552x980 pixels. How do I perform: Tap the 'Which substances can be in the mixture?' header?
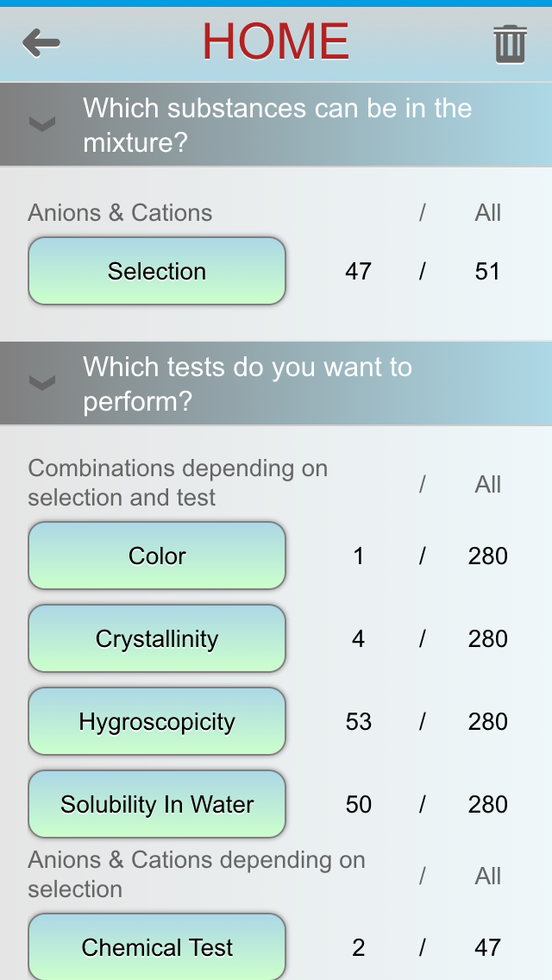tap(277, 125)
